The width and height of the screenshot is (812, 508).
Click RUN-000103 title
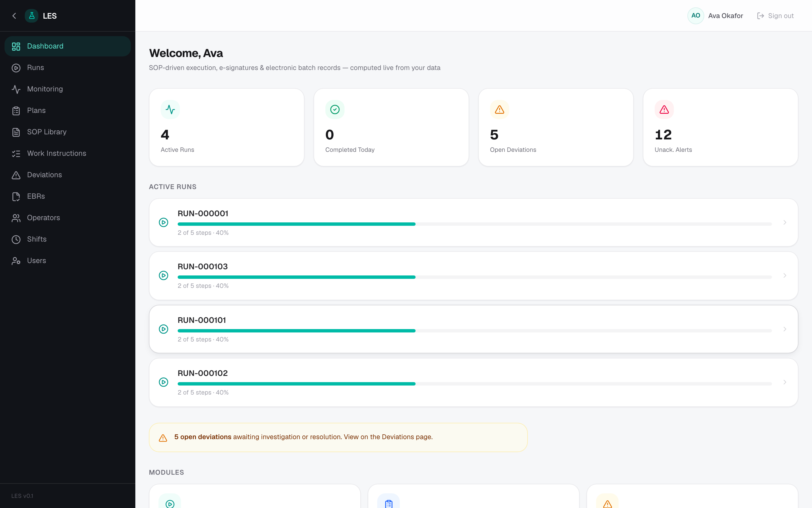tap(203, 267)
